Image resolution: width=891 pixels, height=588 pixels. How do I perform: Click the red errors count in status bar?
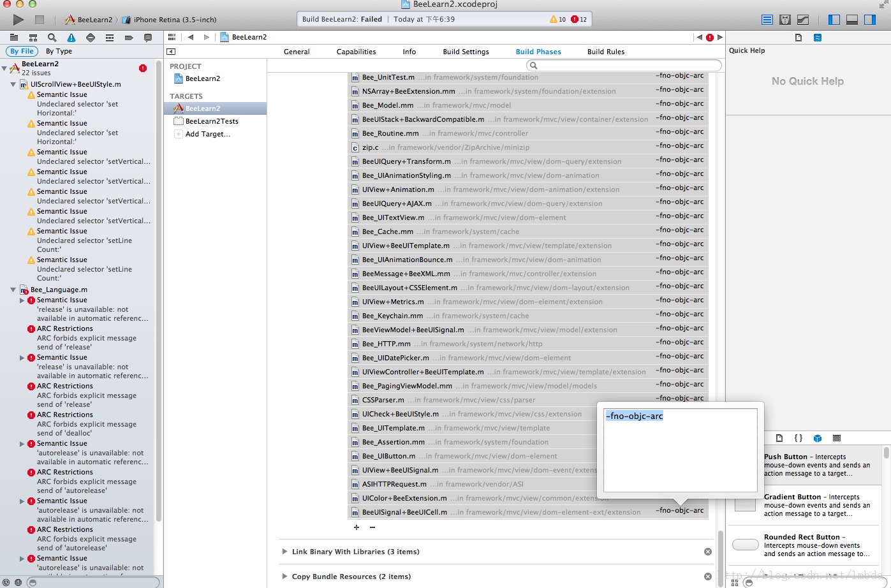tap(578, 19)
